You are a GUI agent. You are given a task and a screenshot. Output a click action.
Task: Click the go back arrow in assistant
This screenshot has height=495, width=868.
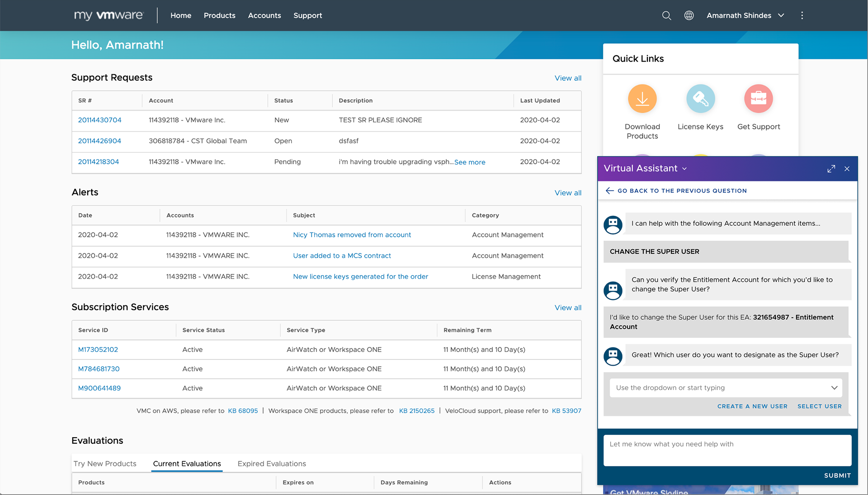[x=609, y=190]
